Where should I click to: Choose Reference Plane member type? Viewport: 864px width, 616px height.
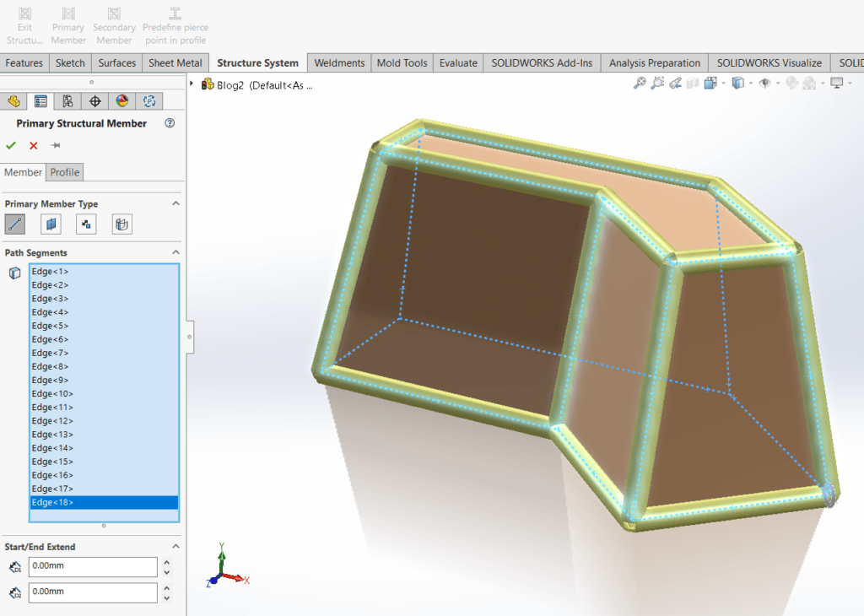pos(51,224)
